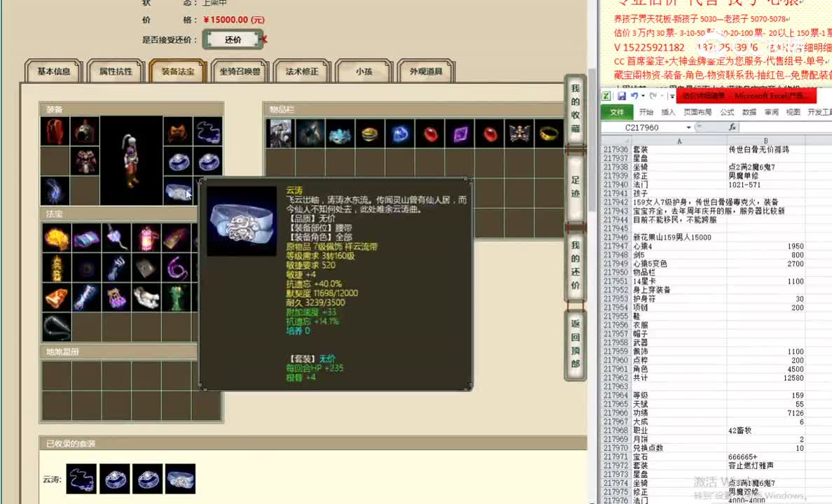Switch to the 属性抗性 tab
The image size is (832, 504).
(x=116, y=71)
